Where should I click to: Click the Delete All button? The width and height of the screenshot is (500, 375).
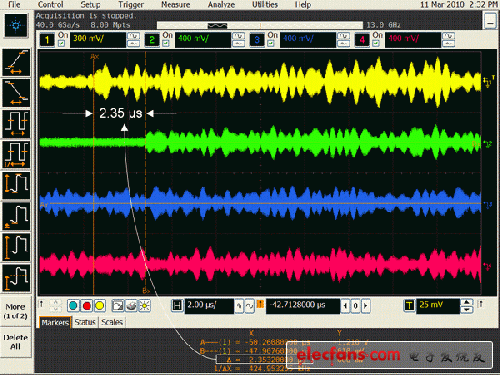click(16, 342)
